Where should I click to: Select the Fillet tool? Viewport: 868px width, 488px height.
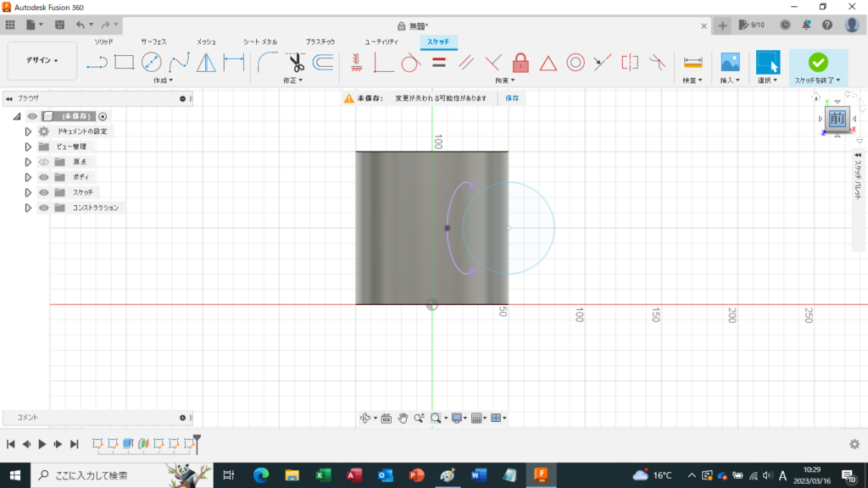(268, 62)
